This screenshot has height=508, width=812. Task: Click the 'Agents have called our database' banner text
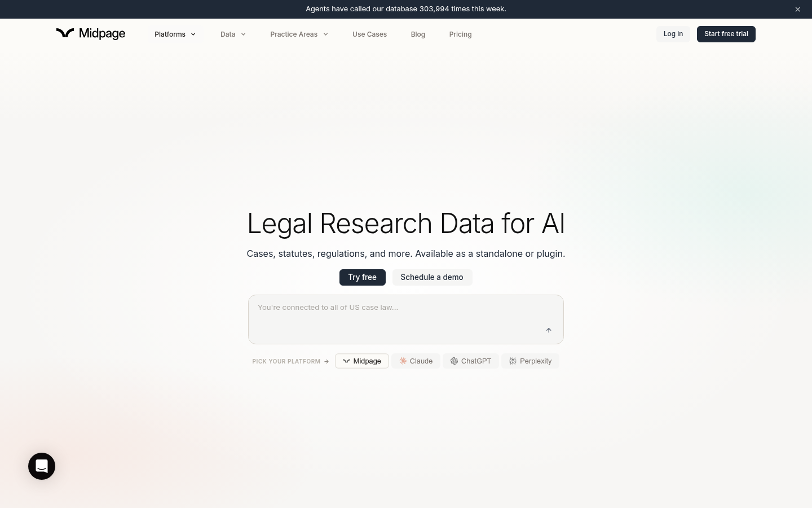(406, 9)
